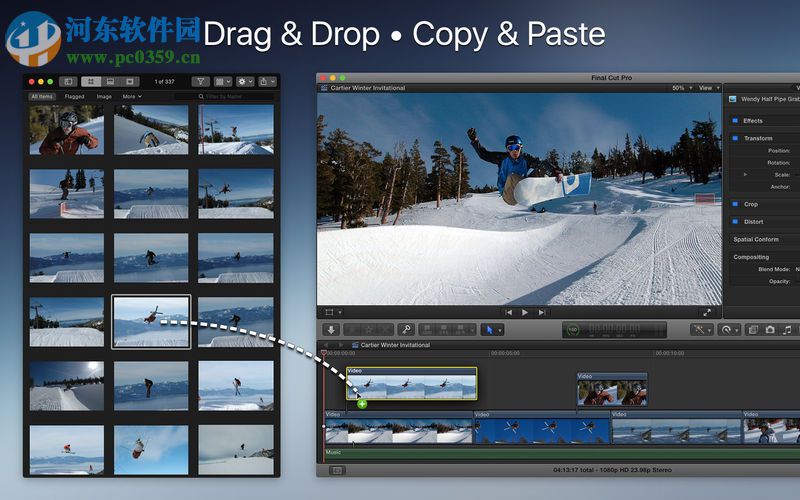Screen dimensions: 800x500
Task: Select the thumbnail with bright sun over halfpipe
Action: pos(67,386)
